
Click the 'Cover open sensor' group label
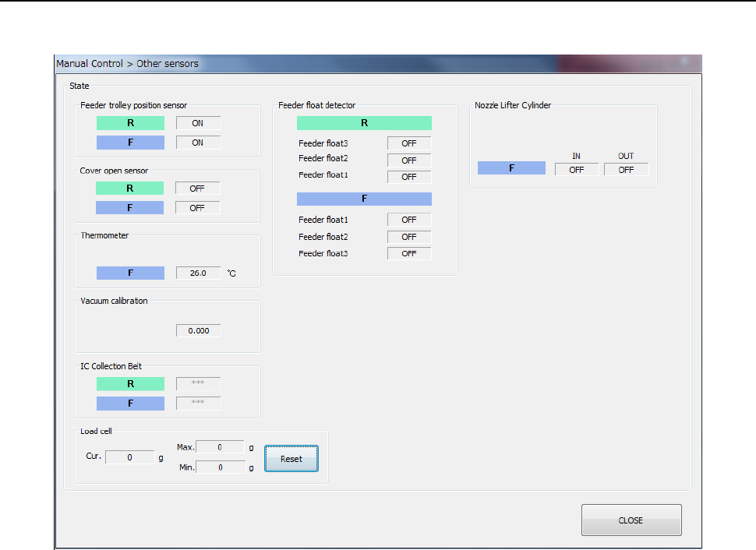[114, 171]
